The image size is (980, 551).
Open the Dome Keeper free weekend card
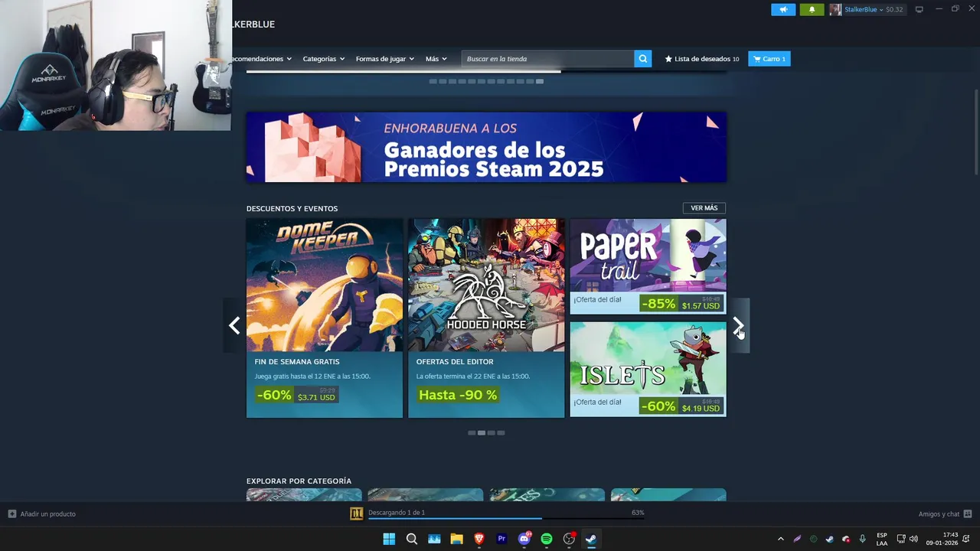tap(325, 318)
